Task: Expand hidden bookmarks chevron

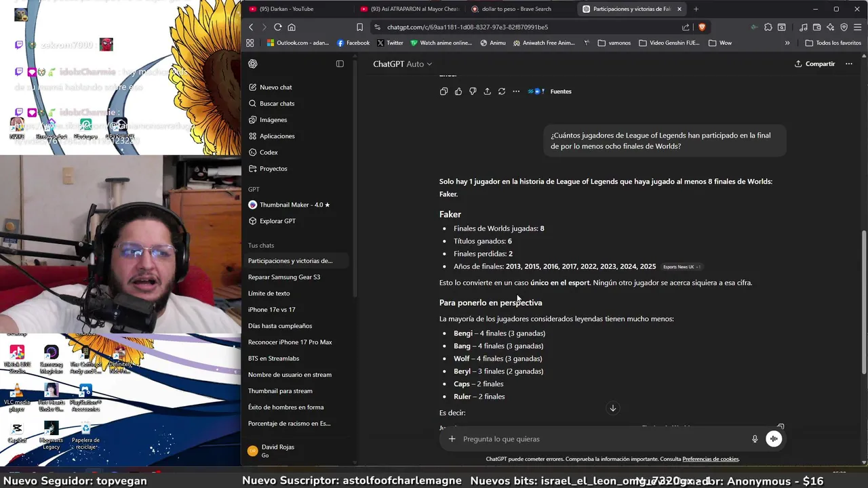Action: [787, 43]
